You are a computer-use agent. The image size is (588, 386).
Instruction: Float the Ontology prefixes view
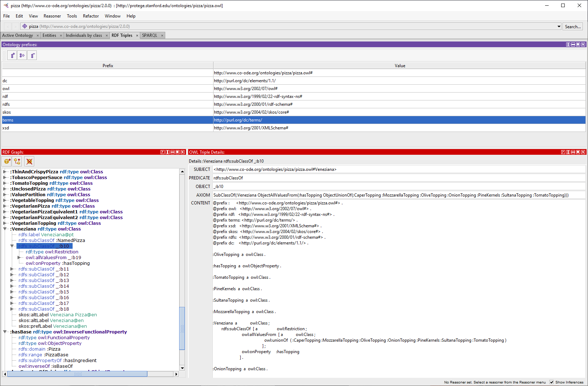(x=578, y=45)
